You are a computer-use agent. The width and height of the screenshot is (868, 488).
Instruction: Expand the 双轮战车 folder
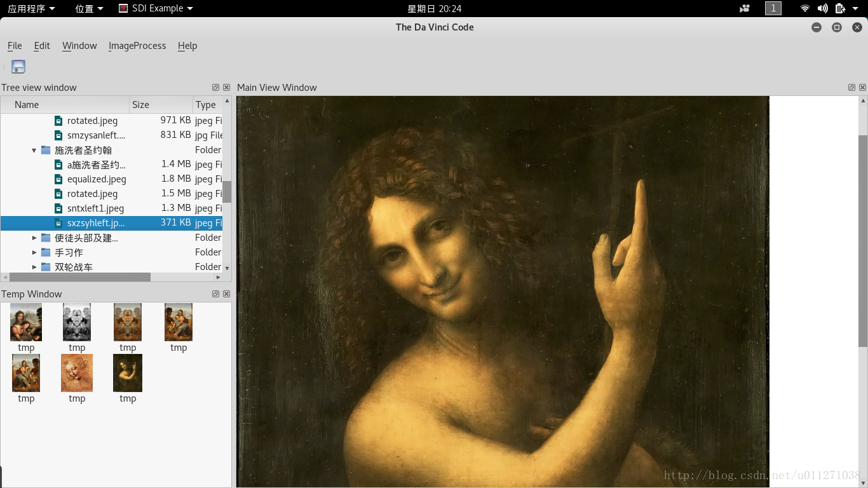tap(34, 267)
